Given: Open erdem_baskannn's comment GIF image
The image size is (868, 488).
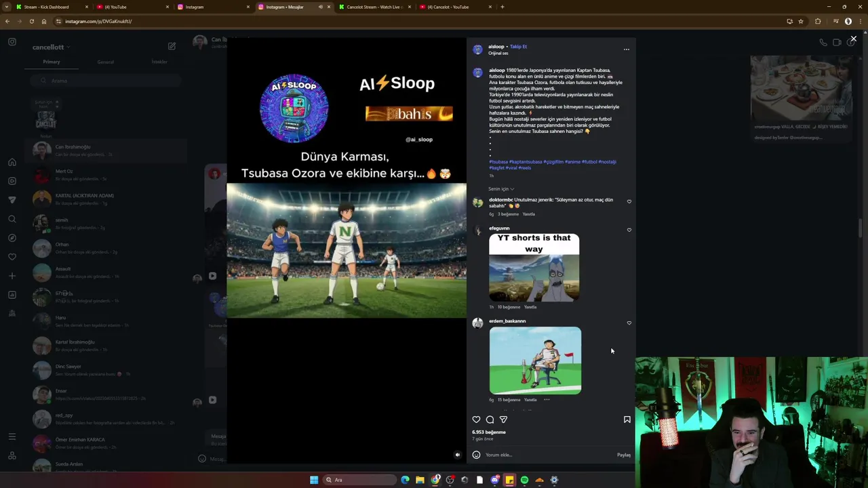Looking at the screenshot, I should tap(535, 361).
